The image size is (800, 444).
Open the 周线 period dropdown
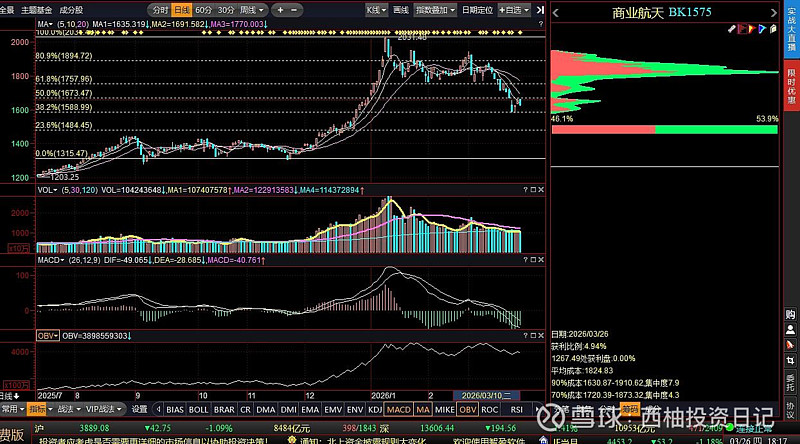(252, 10)
